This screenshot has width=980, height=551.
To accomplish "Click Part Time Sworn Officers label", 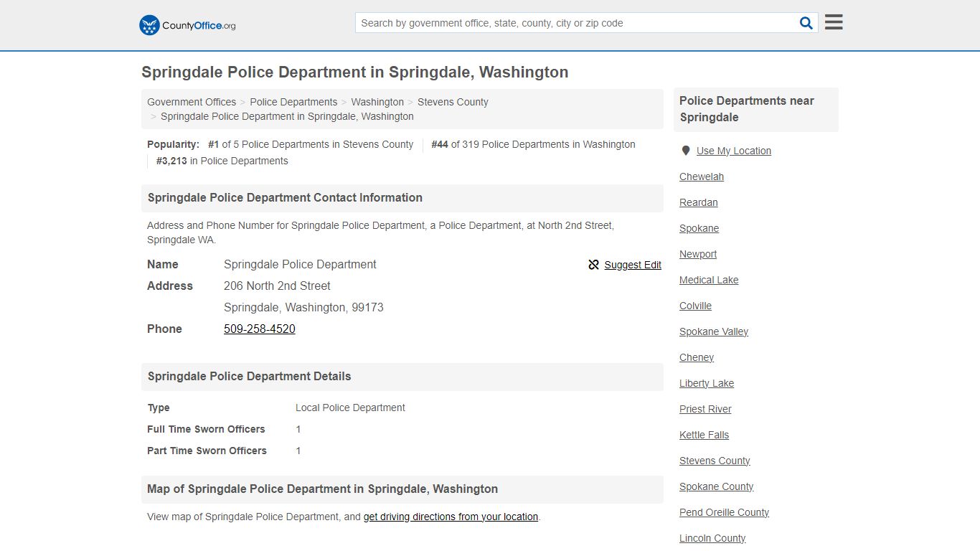I will [207, 451].
